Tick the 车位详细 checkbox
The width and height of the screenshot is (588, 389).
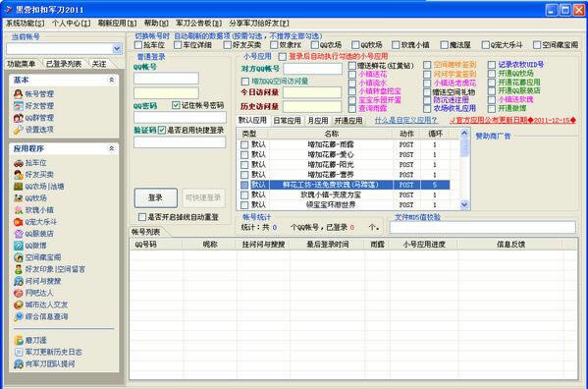(x=178, y=45)
